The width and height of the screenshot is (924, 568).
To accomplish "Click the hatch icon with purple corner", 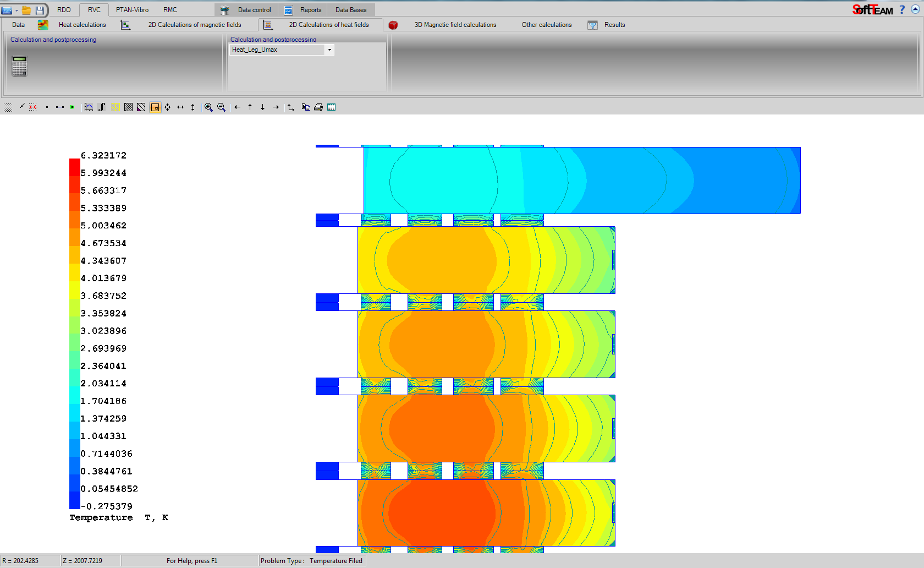I will pyautogui.click(x=141, y=107).
